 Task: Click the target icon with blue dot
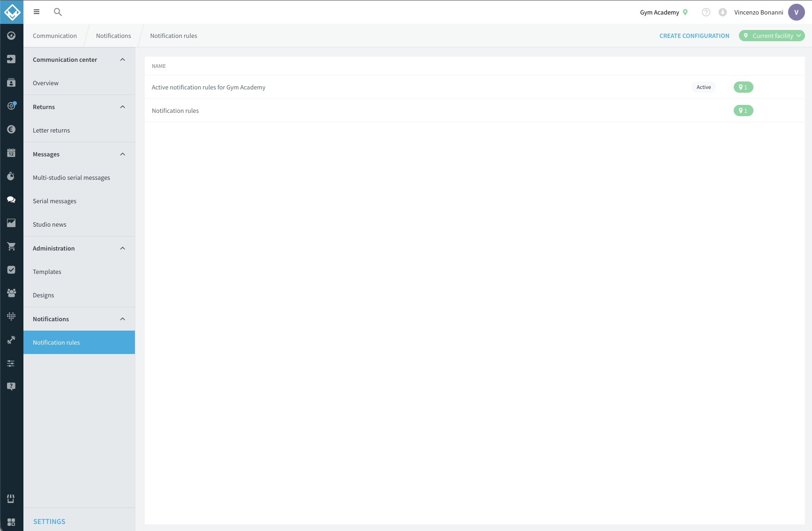[11, 106]
